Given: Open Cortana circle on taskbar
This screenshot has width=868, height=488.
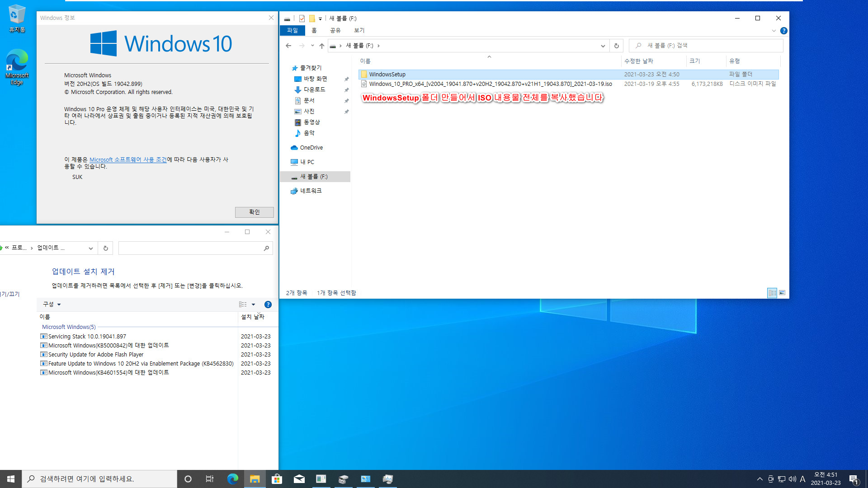Looking at the screenshot, I should pyautogui.click(x=188, y=479).
